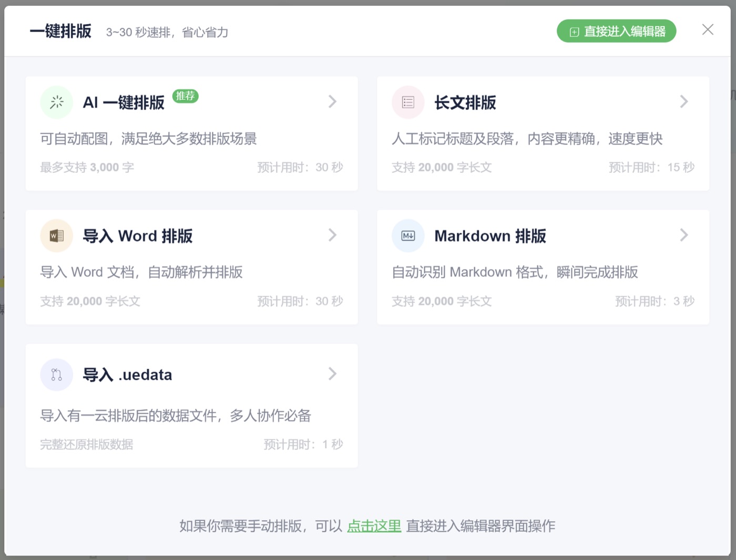Click text 导入 Word 文档，自动解析并排版
The image size is (736, 560).
point(141,272)
